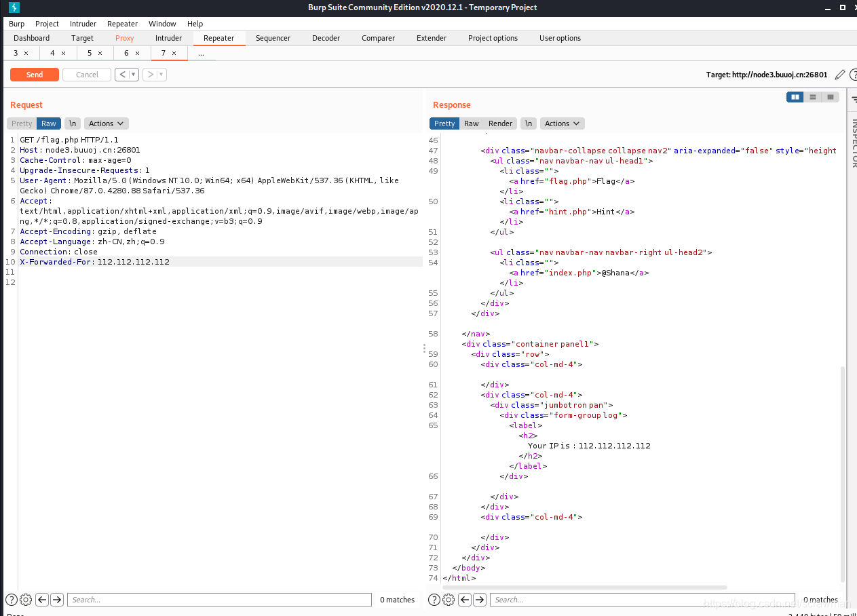Open the Repeater menu
The image size is (857, 616).
[x=122, y=24]
